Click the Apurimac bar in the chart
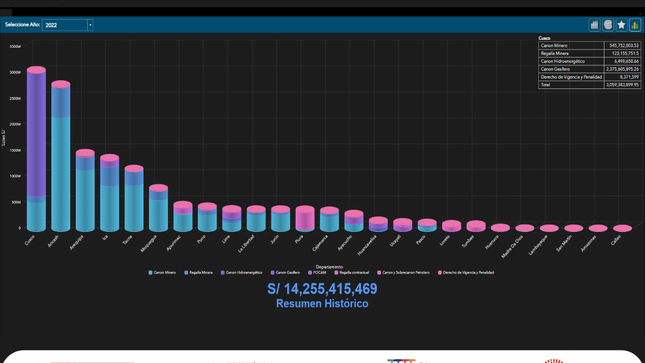This screenshot has width=645, height=363. tap(183, 217)
